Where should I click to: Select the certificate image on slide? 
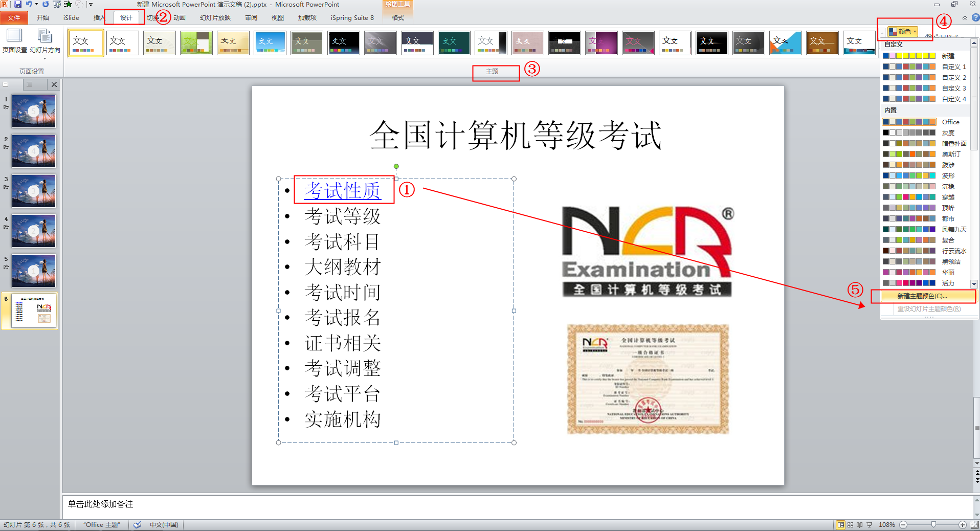pos(648,379)
